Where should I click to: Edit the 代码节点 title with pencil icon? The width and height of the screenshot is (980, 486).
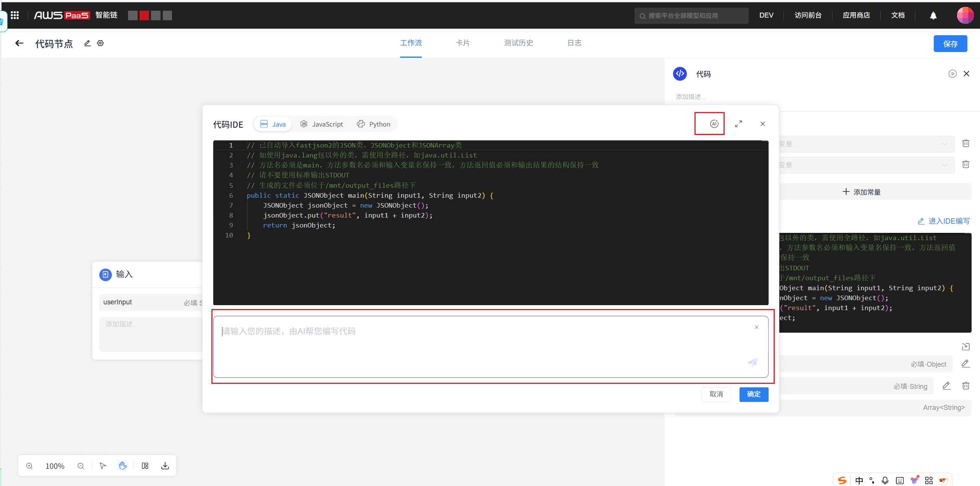pyautogui.click(x=88, y=43)
